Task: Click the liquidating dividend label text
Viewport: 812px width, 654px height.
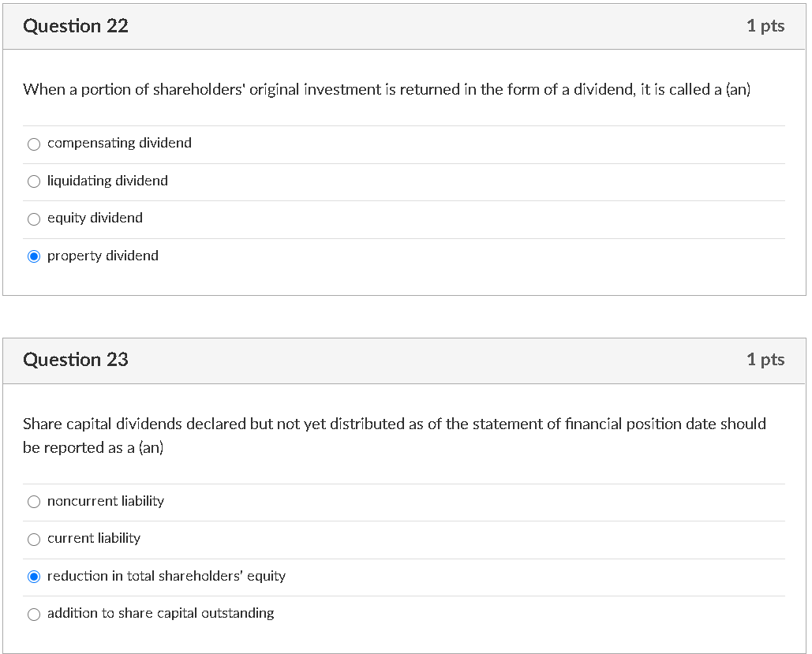Action: click(x=107, y=181)
